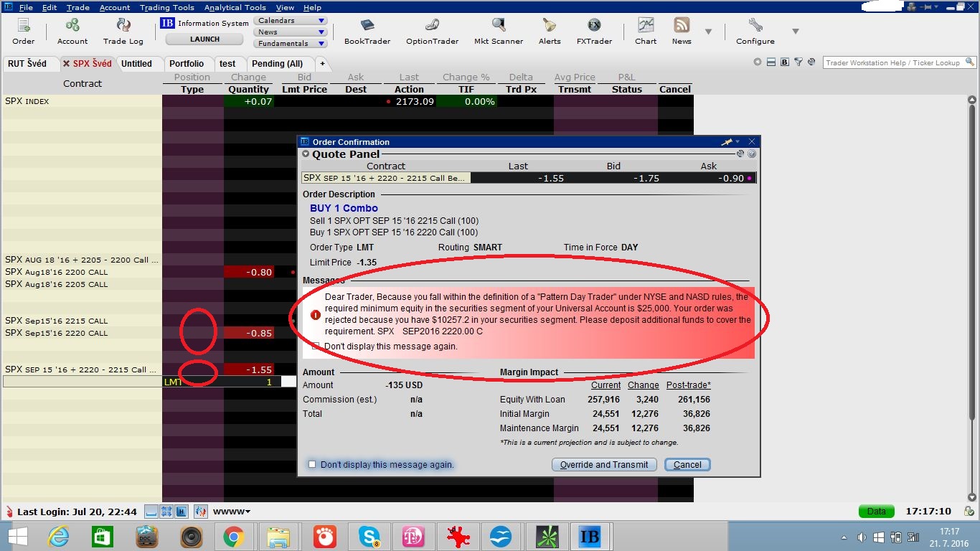
Task: Click the volume speaker tray icon
Action: (x=861, y=537)
